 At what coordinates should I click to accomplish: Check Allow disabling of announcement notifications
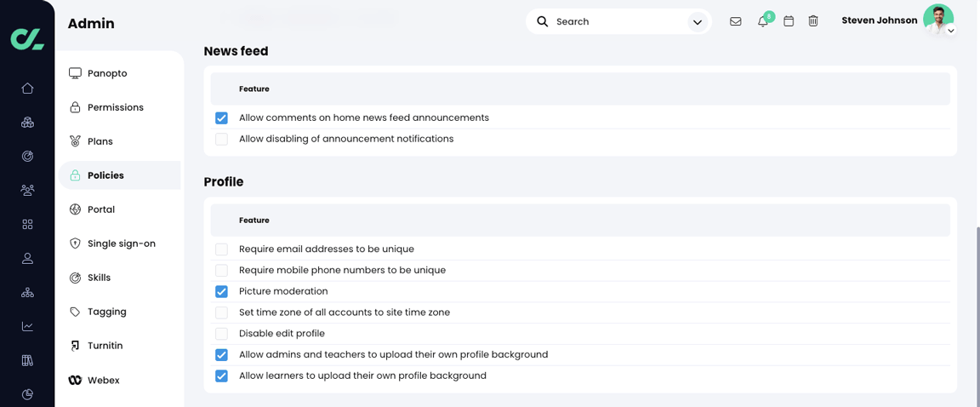221,139
